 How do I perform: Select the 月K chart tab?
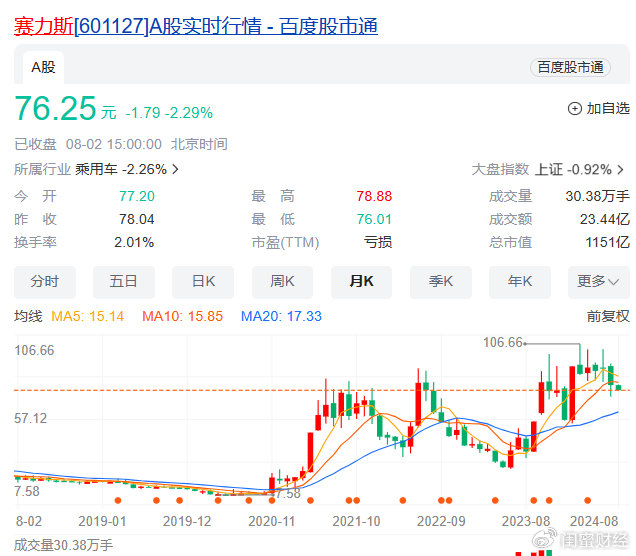(x=361, y=281)
